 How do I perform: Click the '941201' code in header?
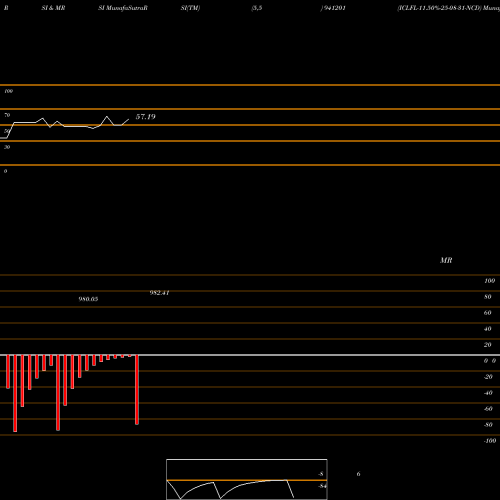coord(335,8)
